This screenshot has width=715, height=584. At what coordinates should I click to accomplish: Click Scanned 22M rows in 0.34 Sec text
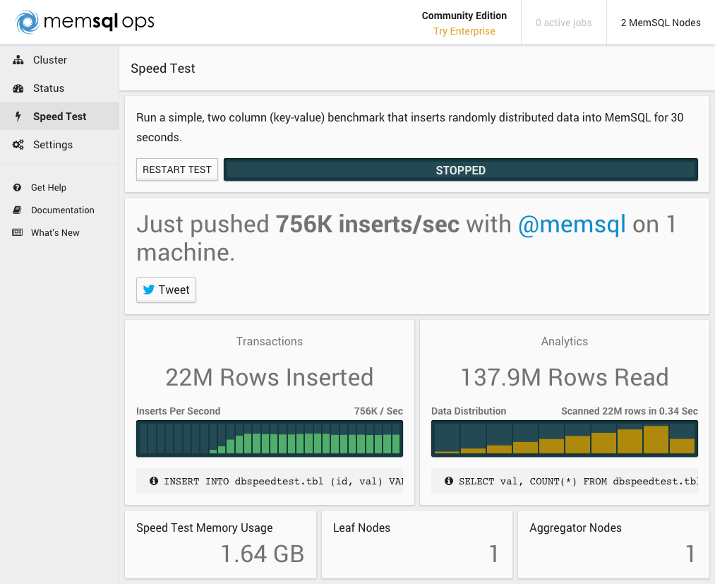click(x=629, y=411)
